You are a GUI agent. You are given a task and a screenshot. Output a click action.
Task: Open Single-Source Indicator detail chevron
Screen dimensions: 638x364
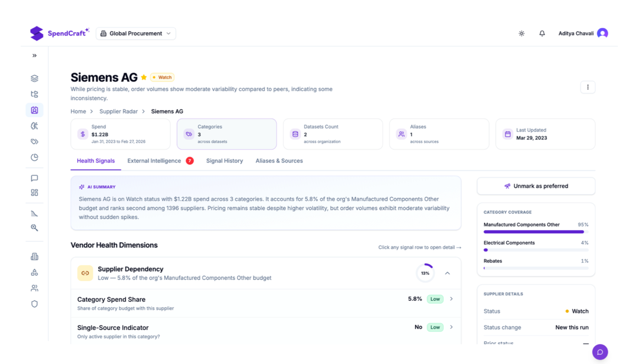click(x=452, y=327)
